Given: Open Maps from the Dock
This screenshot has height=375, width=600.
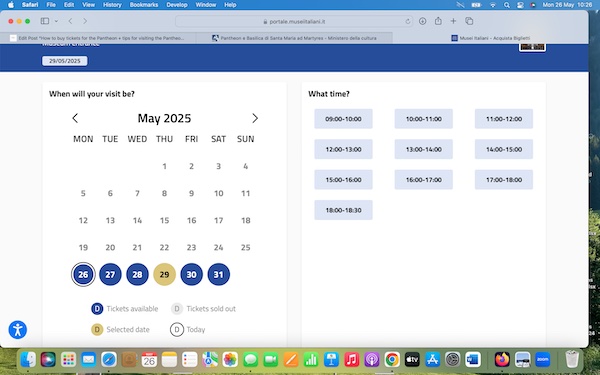Looking at the screenshot, I should [x=210, y=360].
